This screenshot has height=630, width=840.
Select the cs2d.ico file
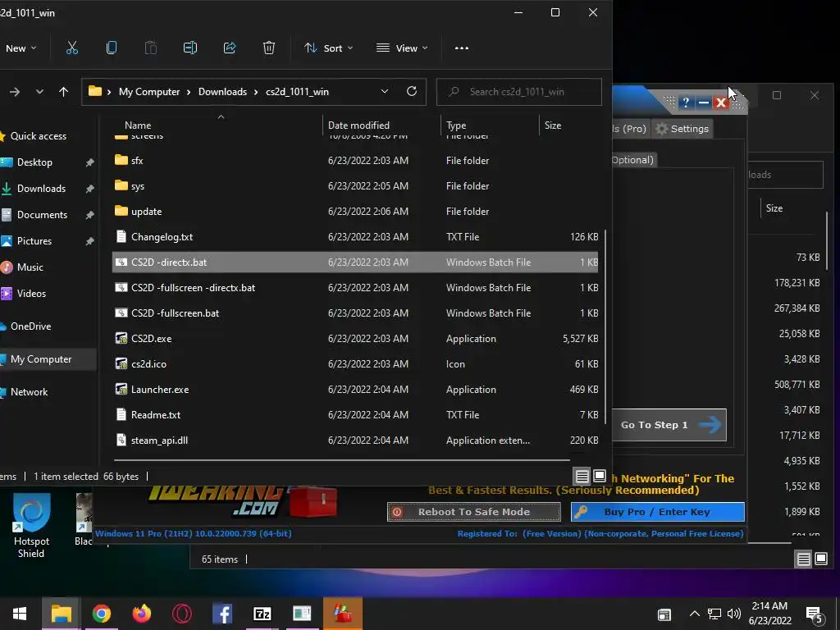click(354, 364)
